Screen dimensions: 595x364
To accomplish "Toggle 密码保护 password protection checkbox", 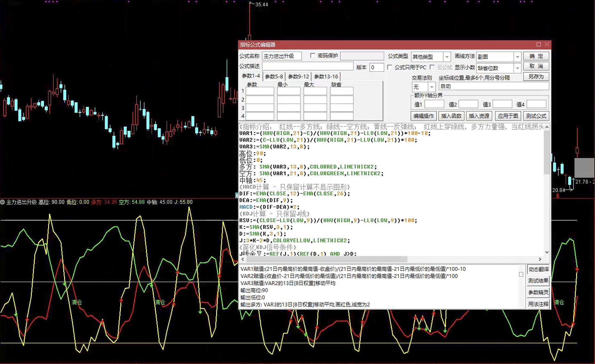I will (313, 56).
